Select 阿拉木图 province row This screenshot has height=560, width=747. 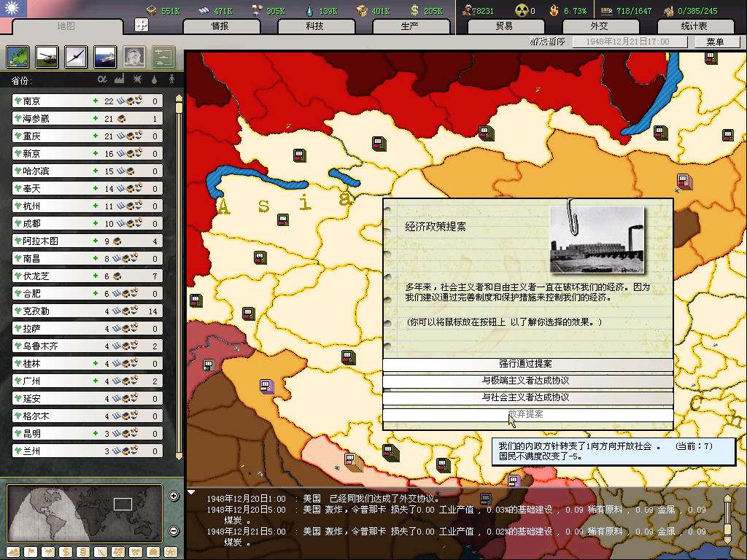pos(88,241)
